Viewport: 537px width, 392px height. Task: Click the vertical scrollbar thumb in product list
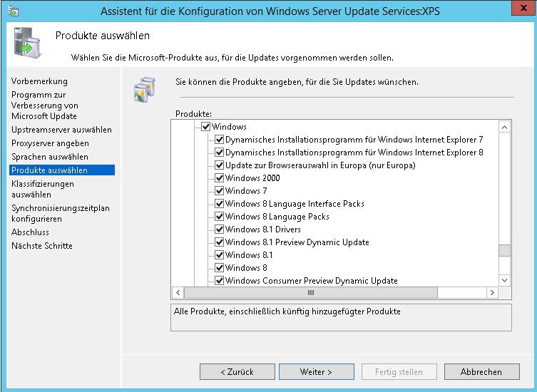(x=504, y=250)
